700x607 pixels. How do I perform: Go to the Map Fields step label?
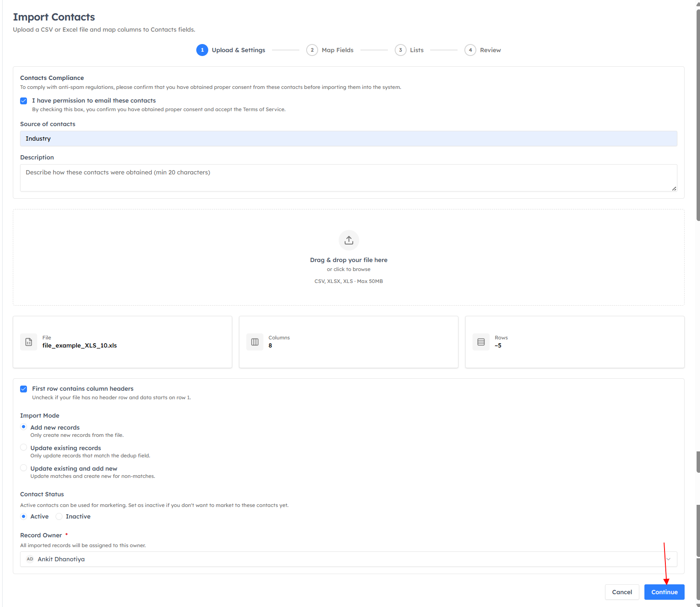337,50
